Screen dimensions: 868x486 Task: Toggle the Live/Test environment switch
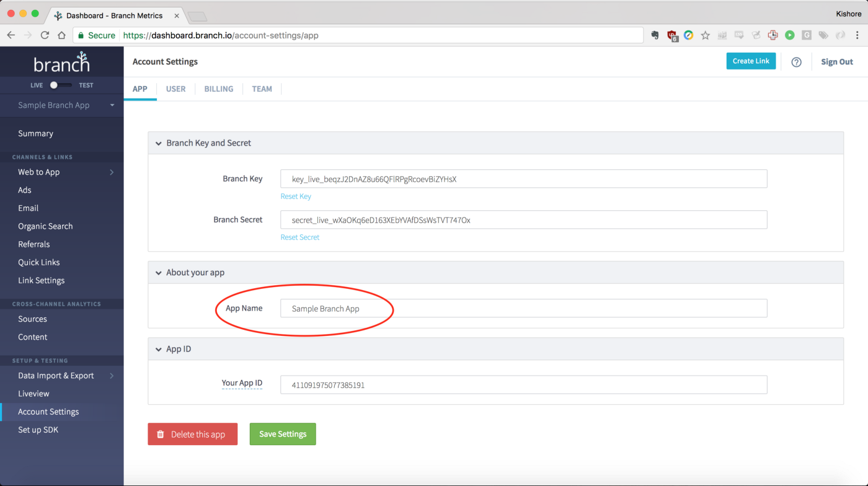click(x=61, y=85)
